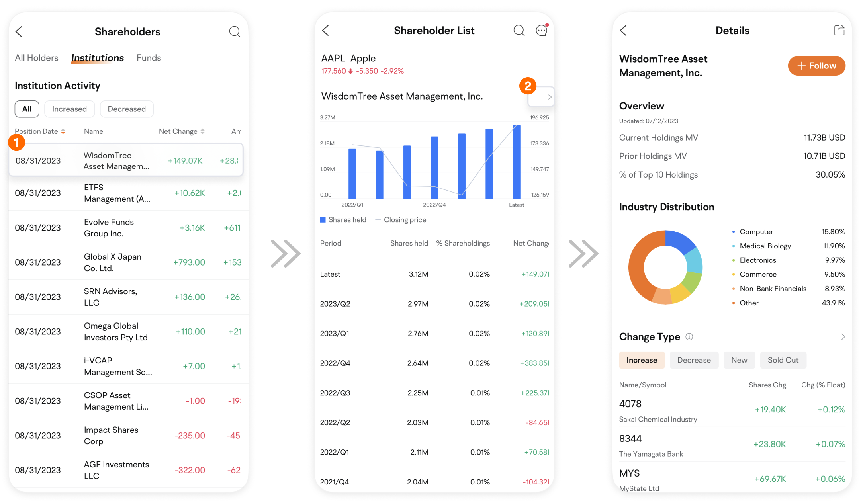The height and width of the screenshot is (504, 861).
Task: Tap the back arrow on Shareholder List
Action: 325,30
